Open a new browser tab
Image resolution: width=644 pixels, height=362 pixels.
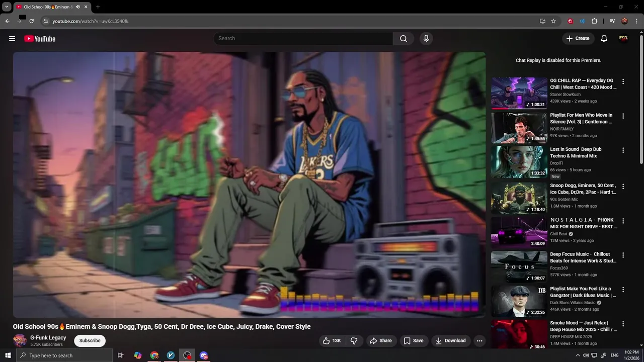pos(98,7)
